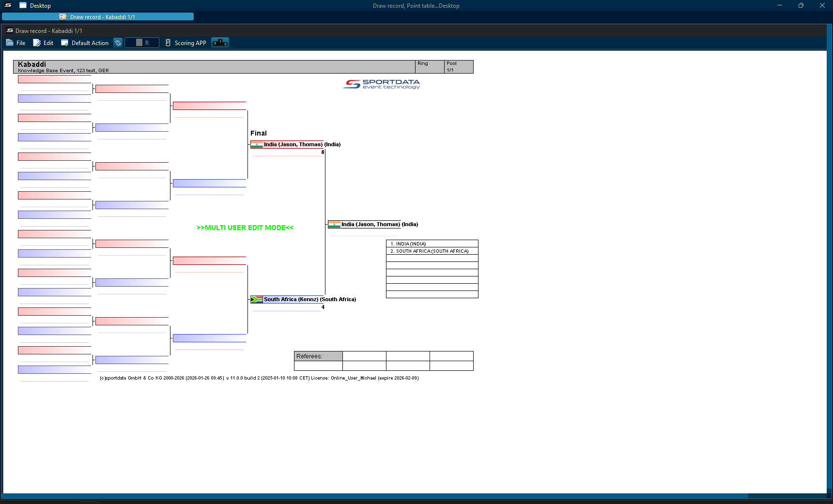This screenshot has width=833, height=504.
Task: Click the South Africa flag icon
Action: [x=257, y=300]
